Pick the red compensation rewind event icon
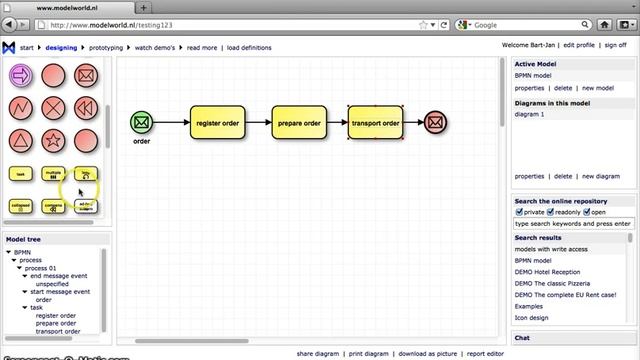This screenshot has height=360, width=640. 86,108
